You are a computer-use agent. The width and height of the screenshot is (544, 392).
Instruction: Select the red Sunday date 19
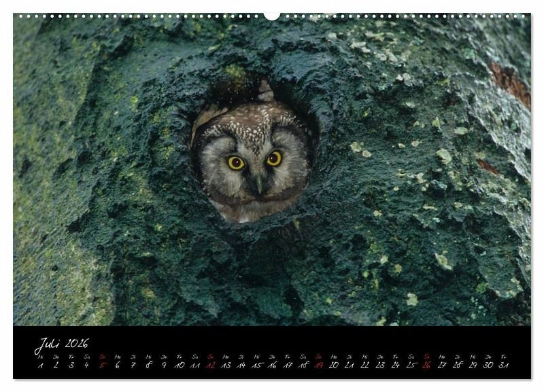coord(319,365)
